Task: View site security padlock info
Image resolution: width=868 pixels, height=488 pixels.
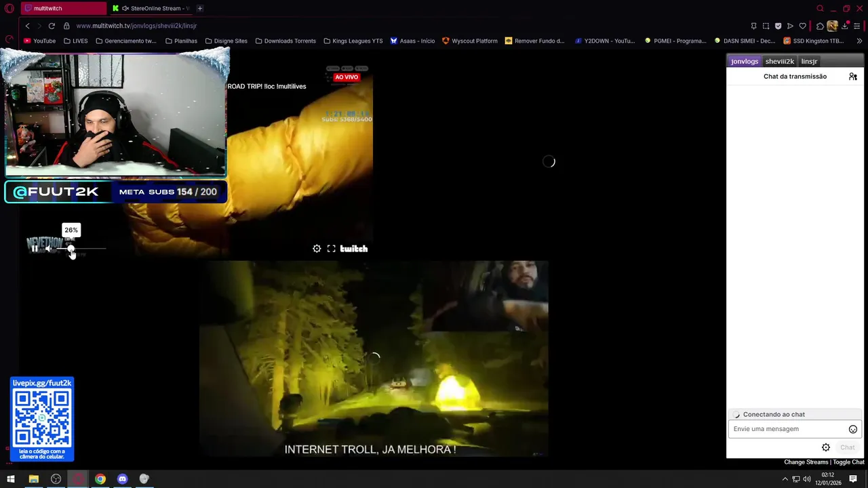Action: click(x=66, y=26)
